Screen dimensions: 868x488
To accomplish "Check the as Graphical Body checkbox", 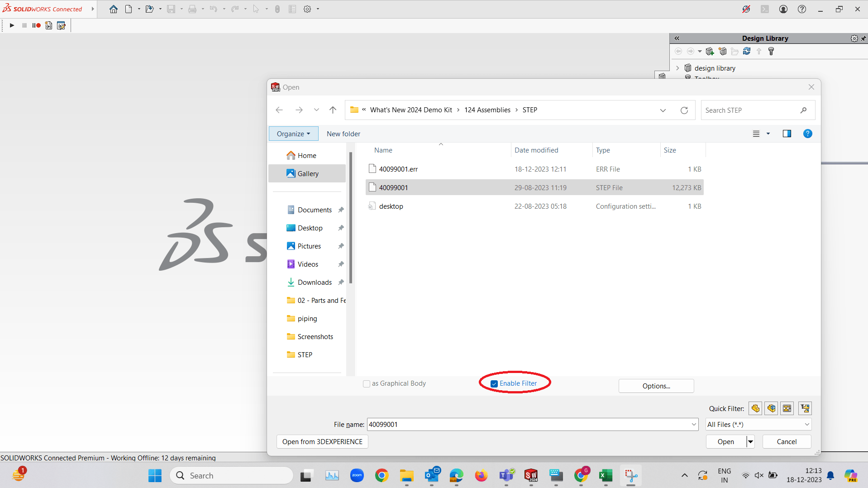I will (x=367, y=384).
